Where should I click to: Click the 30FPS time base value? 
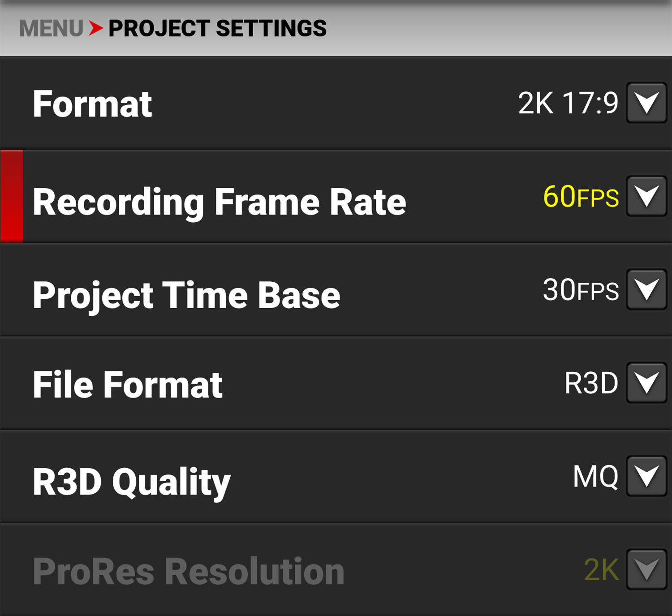pos(579,291)
